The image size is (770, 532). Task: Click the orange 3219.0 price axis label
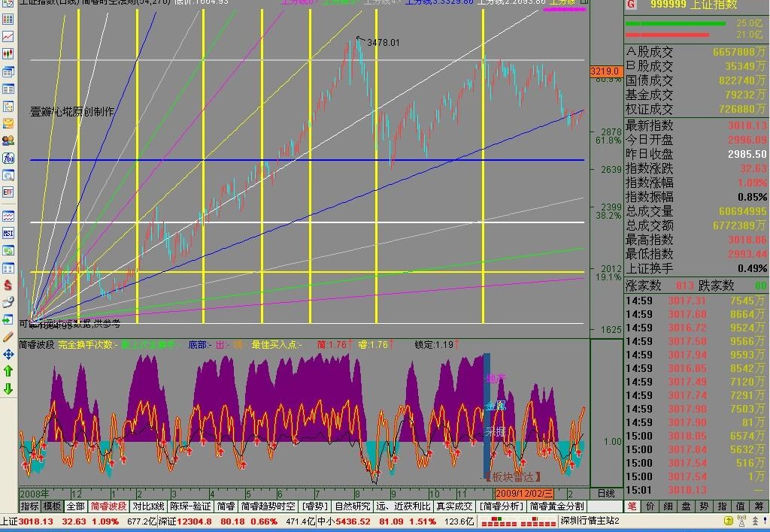(605, 71)
